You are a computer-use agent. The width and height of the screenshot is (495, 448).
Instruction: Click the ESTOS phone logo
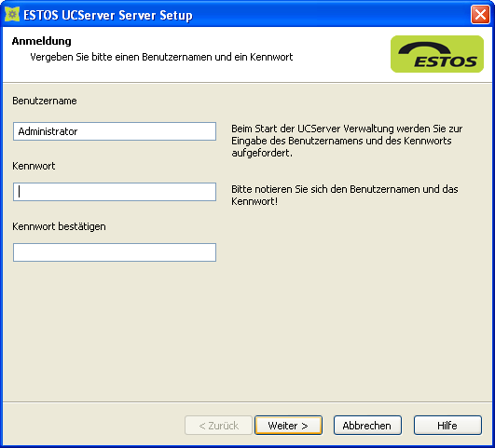(437, 54)
